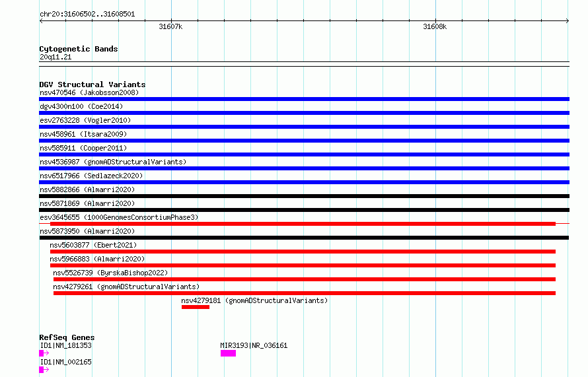The width and height of the screenshot is (588, 377).
Task: Select the red bar for nsv4279261
Action: point(305,293)
